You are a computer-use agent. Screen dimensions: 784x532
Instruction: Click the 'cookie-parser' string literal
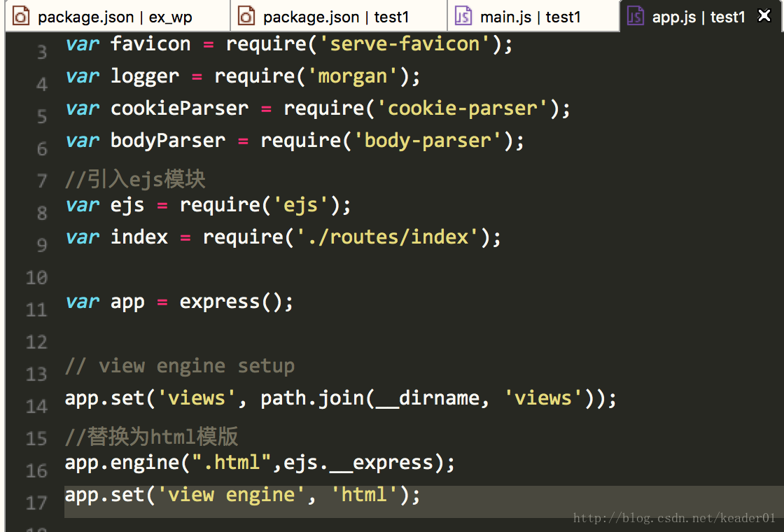462,108
